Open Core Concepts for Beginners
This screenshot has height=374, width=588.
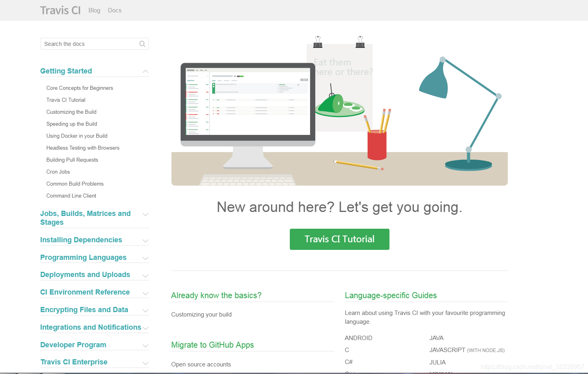(80, 88)
